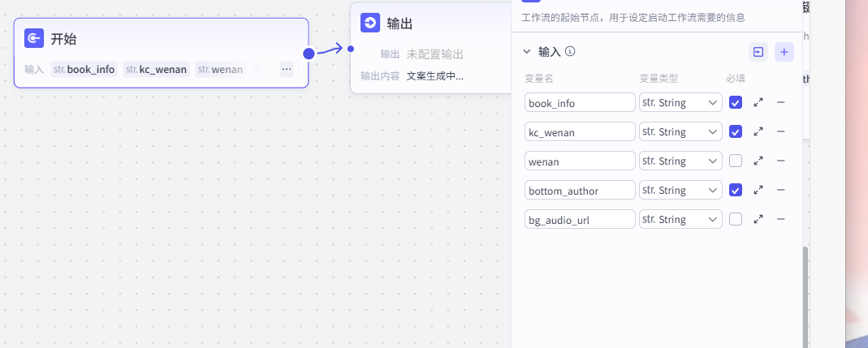Click the Start node icon
The image size is (868, 348).
click(34, 38)
